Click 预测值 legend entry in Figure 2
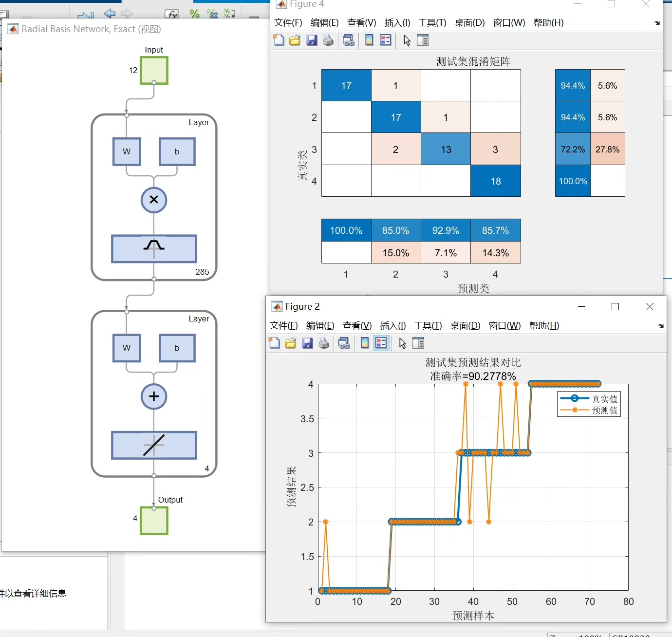The height and width of the screenshot is (637, 672). [x=589, y=411]
